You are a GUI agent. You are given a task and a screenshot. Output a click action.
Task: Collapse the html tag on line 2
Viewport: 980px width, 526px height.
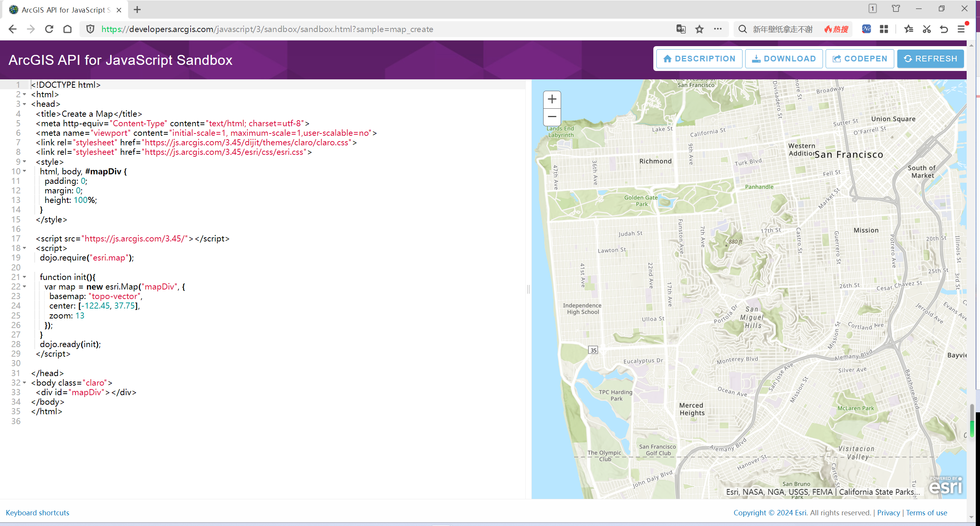pyautogui.click(x=24, y=94)
